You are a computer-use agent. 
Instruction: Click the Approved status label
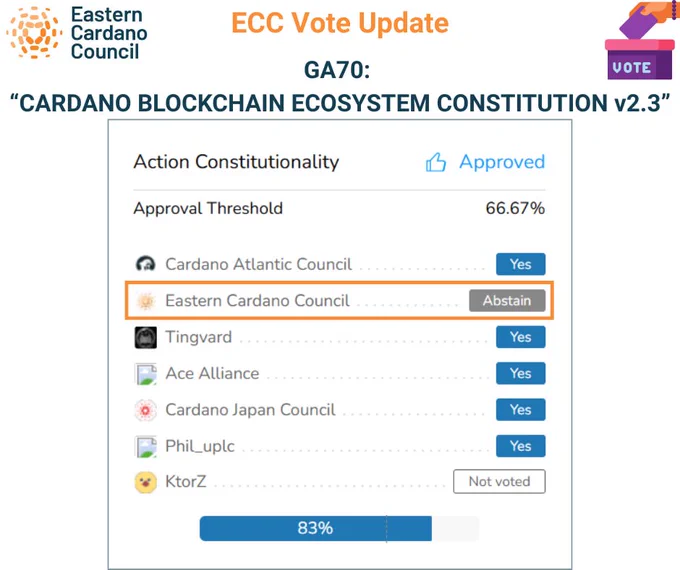(x=502, y=162)
